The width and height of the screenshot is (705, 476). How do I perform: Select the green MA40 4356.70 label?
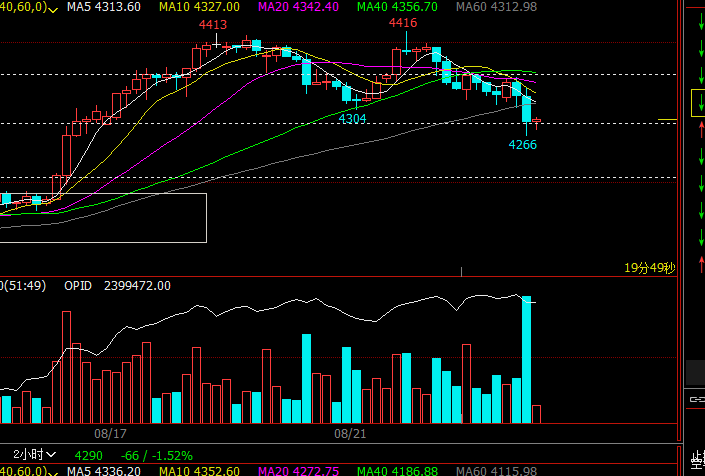(397, 7)
